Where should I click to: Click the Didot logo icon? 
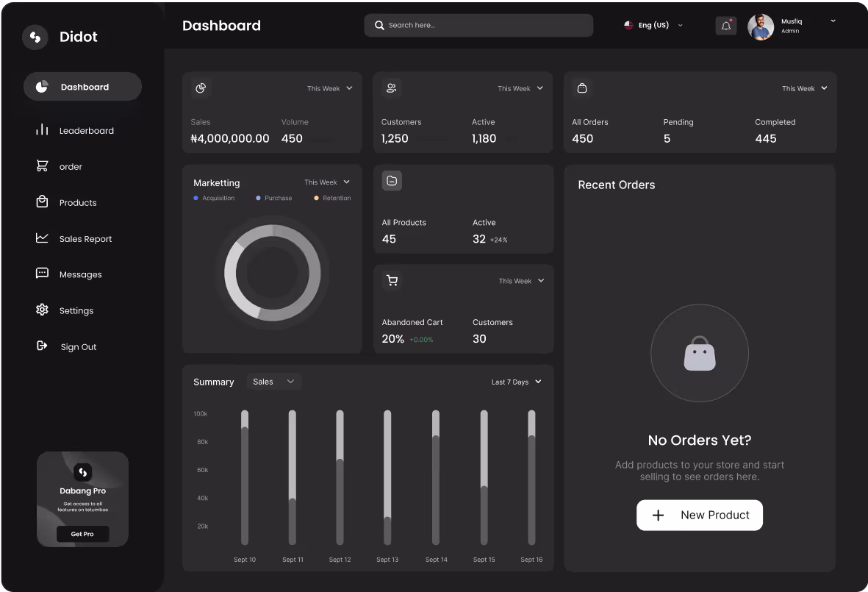35,37
